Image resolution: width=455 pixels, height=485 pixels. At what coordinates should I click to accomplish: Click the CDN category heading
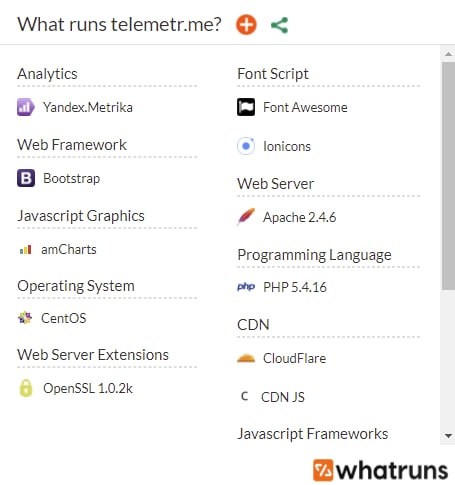[x=253, y=325]
